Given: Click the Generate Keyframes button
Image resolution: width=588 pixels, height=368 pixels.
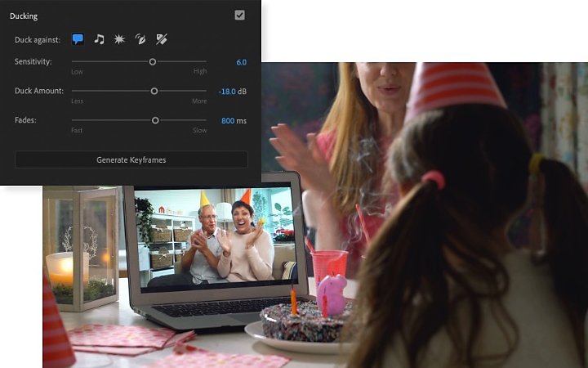Looking at the screenshot, I should [131, 159].
